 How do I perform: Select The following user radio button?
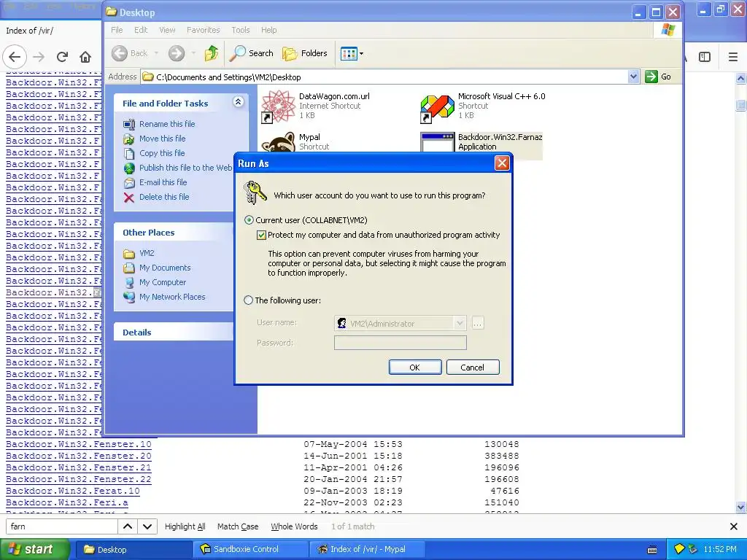tap(249, 300)
